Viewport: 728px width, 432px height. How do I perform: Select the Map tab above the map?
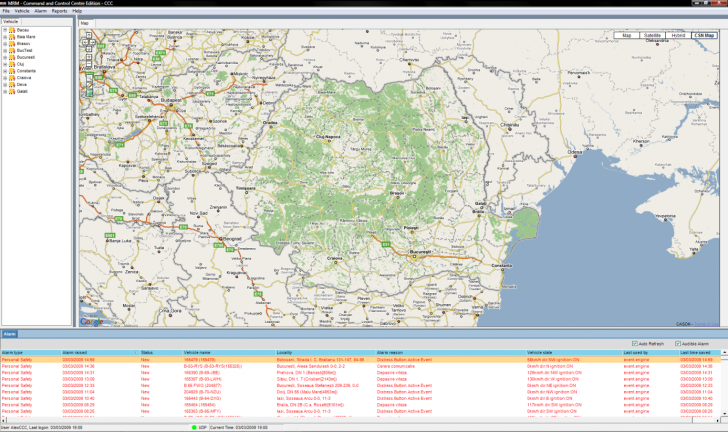pos(85,23)
